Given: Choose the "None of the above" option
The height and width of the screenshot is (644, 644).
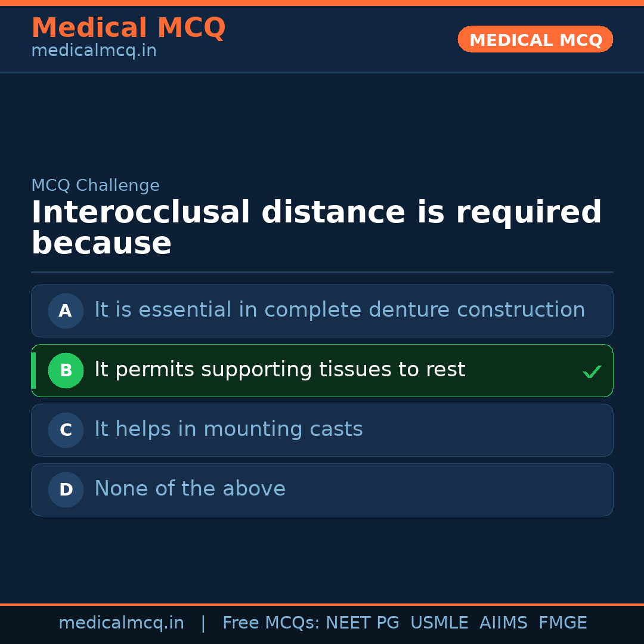Looking at the screenshot, I should tap(190, 489).
